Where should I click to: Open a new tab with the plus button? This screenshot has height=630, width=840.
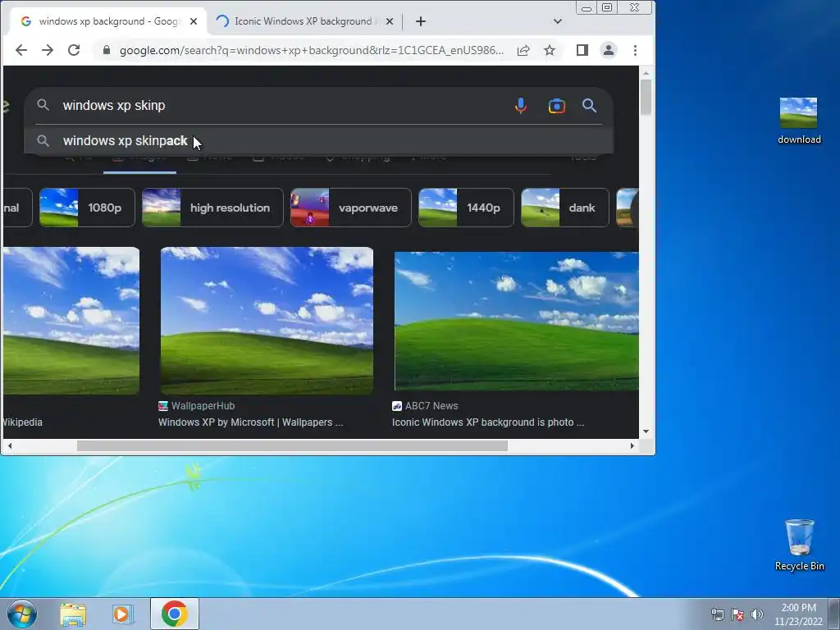[421, 21]
